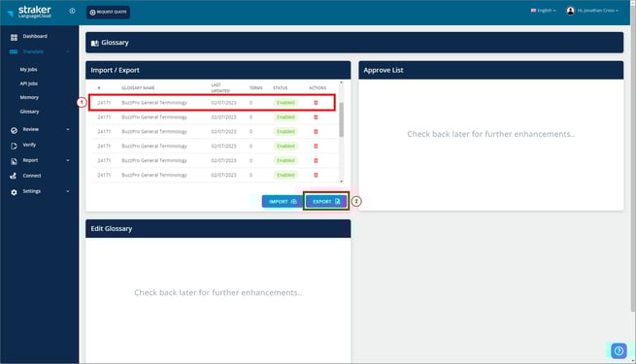Go to My Jobs
Image resolution: width=636 pixels, height=364 pixels.
click(x=28, y=69)
